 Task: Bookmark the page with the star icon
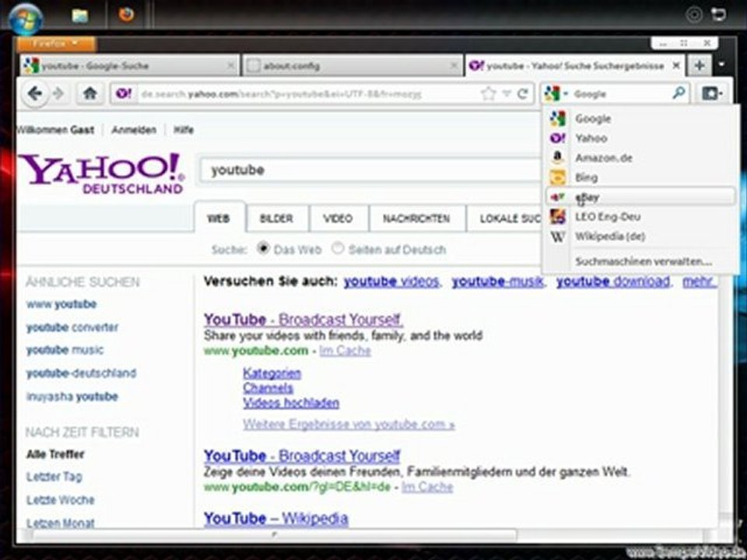(489, 93)
